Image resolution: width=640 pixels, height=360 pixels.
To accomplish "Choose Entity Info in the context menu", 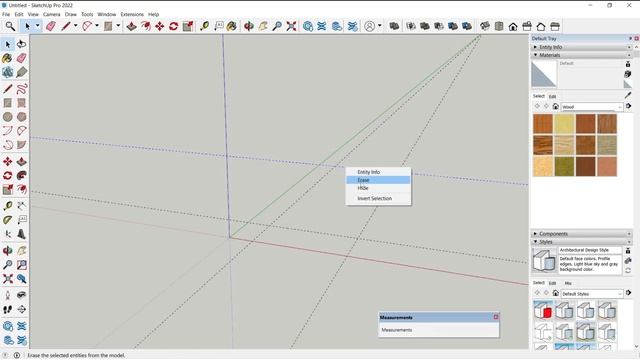I will [x=378, y=172].
